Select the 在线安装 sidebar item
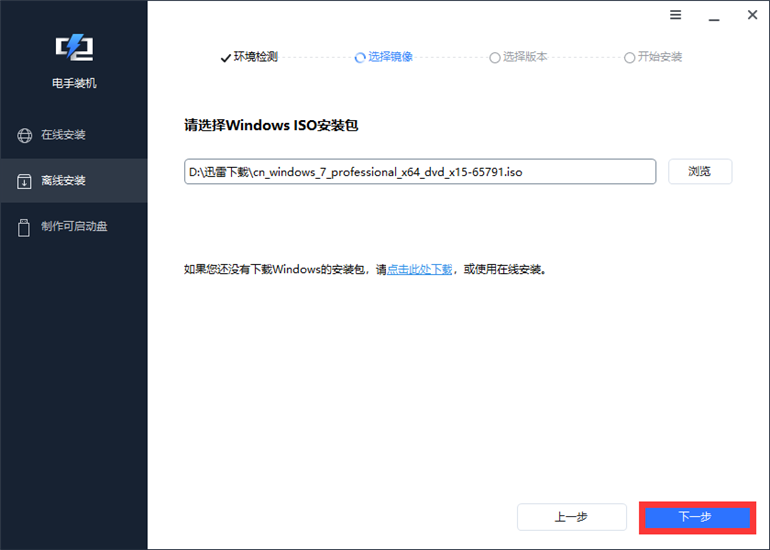 [x=74, y=135]
